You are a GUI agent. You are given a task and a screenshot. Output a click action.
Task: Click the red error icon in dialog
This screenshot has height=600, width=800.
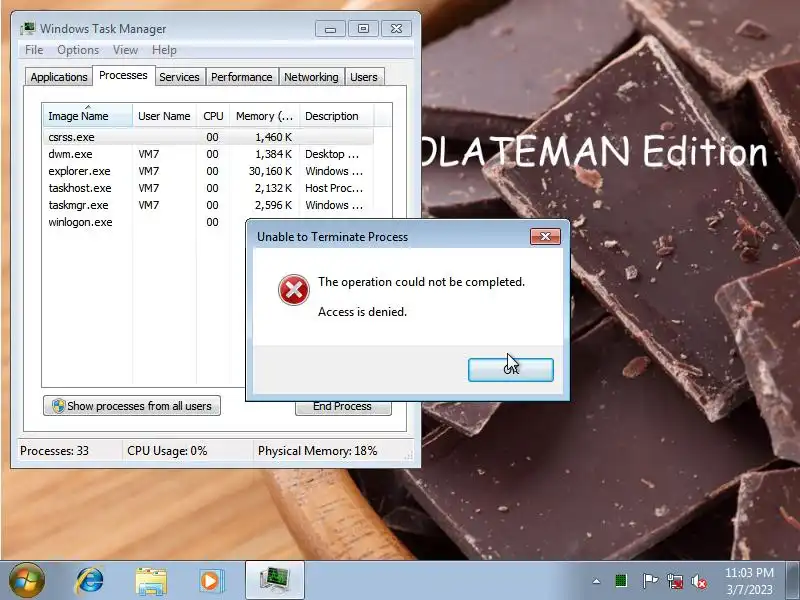pyautogui.click(x=293, y=290)
